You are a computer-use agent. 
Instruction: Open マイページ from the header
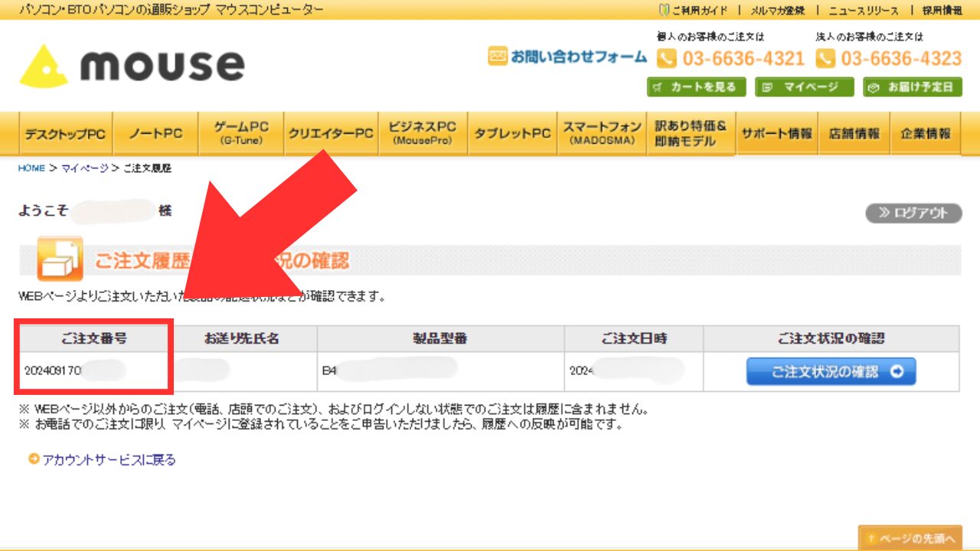804,87
